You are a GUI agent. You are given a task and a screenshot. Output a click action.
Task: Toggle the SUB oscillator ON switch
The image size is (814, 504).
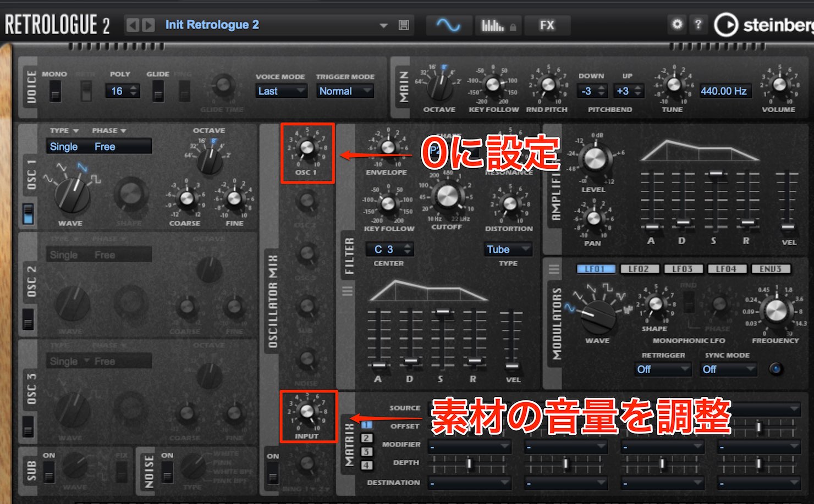click(x=49, y=472)
